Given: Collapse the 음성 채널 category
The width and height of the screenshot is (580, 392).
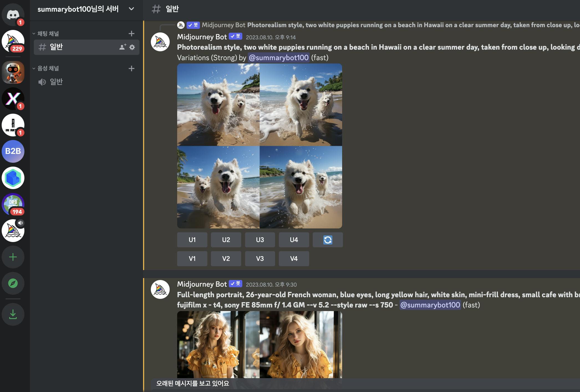Looking at the screenshot, I should click(x=48, y=68).
